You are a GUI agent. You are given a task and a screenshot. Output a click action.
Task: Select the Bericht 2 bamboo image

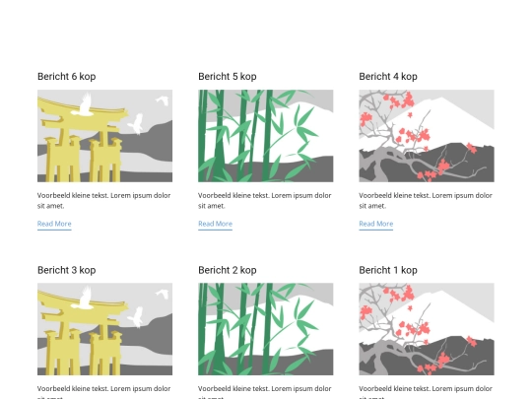coord(266,329)
